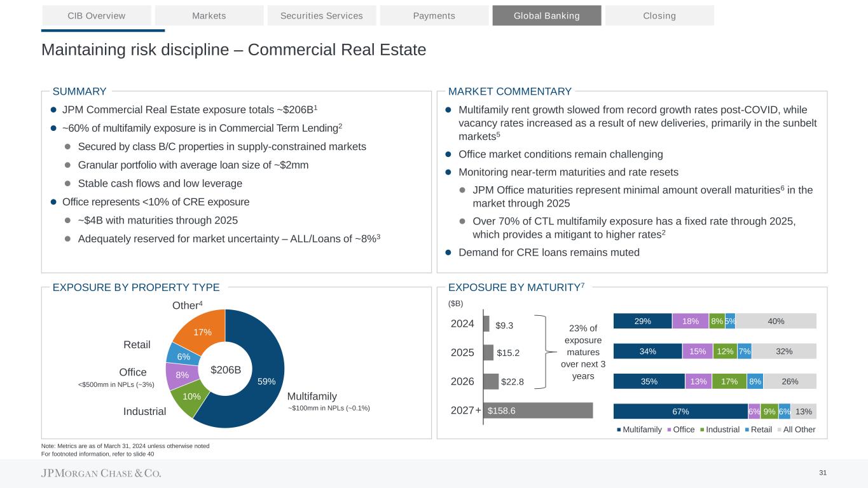Click "Office market conditions remain challenging" bullet
Image resolution: width=868 pixels, height=488 pixels.
(561, 154)
